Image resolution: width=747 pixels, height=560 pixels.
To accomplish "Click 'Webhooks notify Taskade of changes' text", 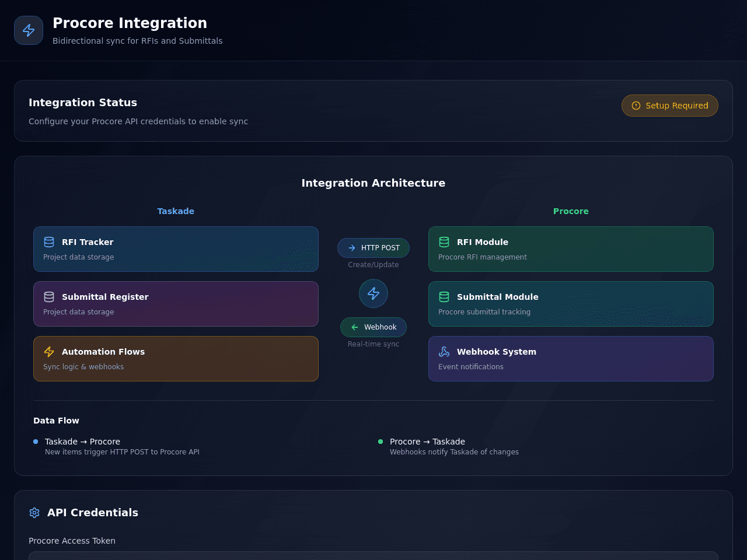I will (454, 452).
